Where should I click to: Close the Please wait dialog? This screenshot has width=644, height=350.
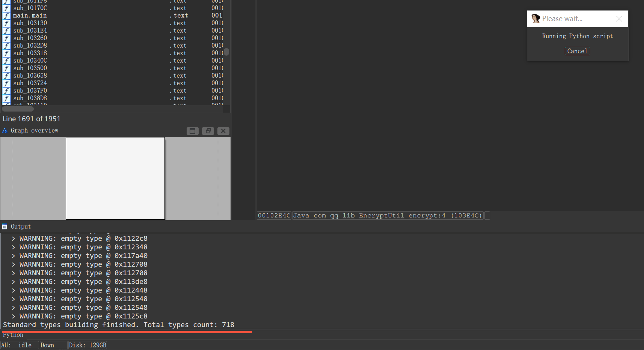pyautogui.click(x=619, y=19)
